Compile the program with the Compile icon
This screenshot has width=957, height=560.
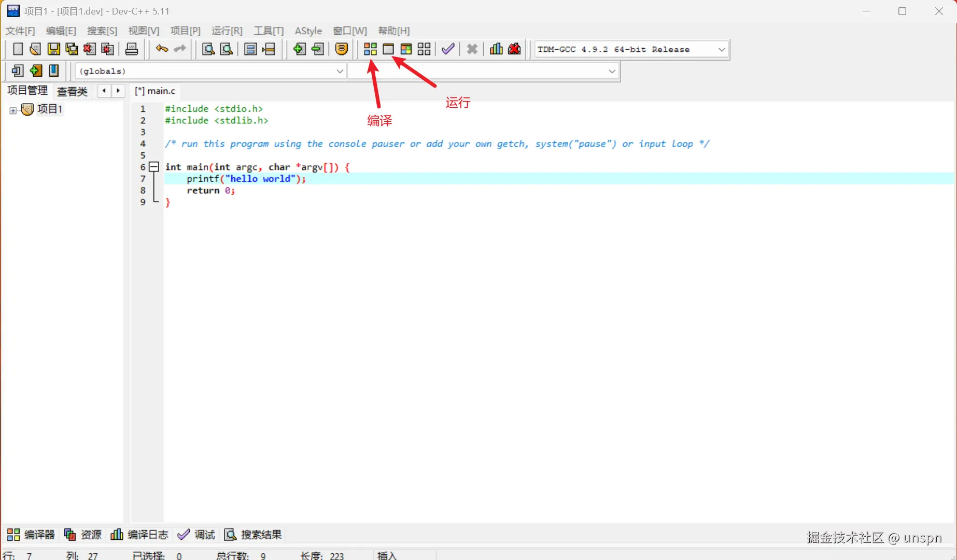point(370,49)
